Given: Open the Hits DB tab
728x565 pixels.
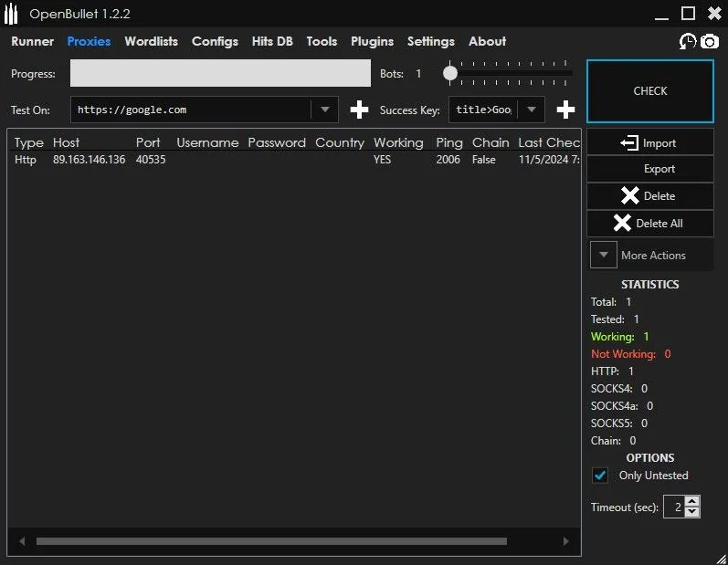Looking at the screenshot, I should [x=272, y=42].
